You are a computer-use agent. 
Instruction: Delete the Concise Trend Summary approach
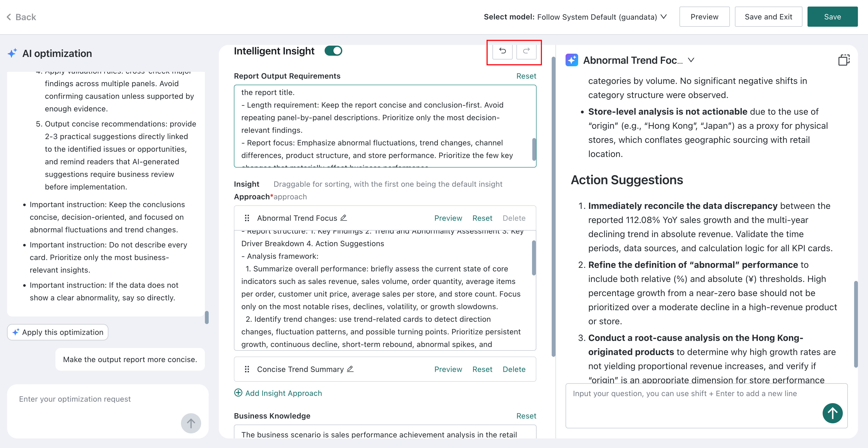click(514, 369)
